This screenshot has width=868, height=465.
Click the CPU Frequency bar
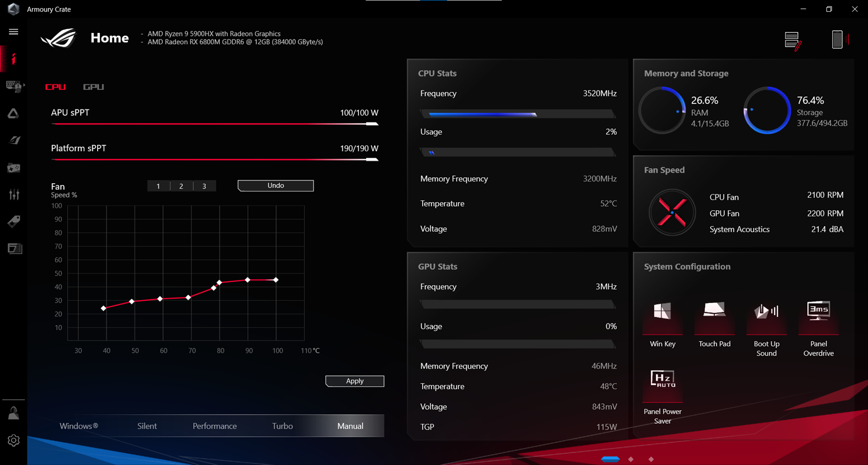pos(518,114)
